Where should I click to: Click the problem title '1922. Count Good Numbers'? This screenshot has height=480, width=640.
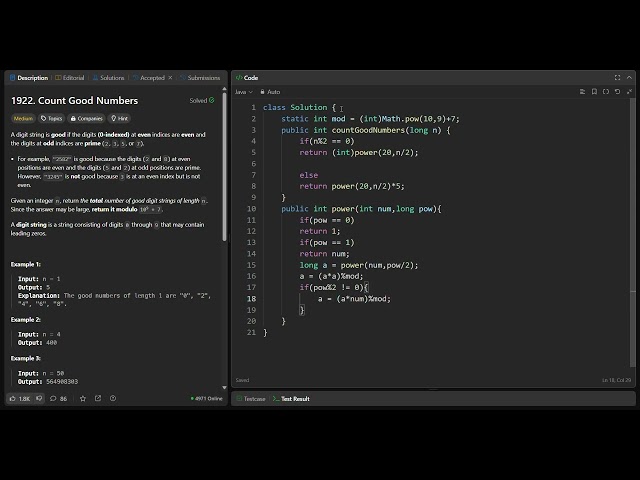point(74,100)
